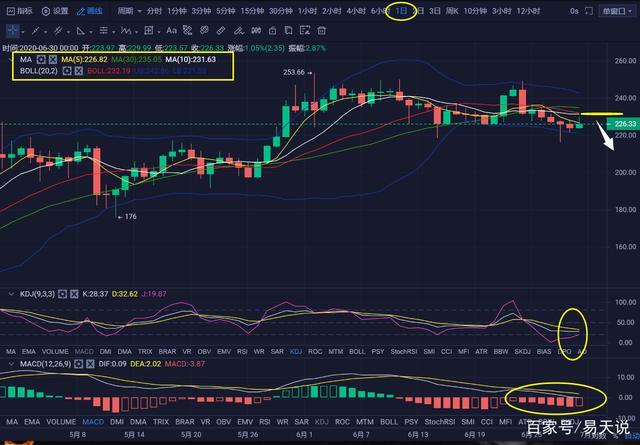640x445 pixels.
Task: Click the edit-note drawing icon
Action: coord(304,30)
